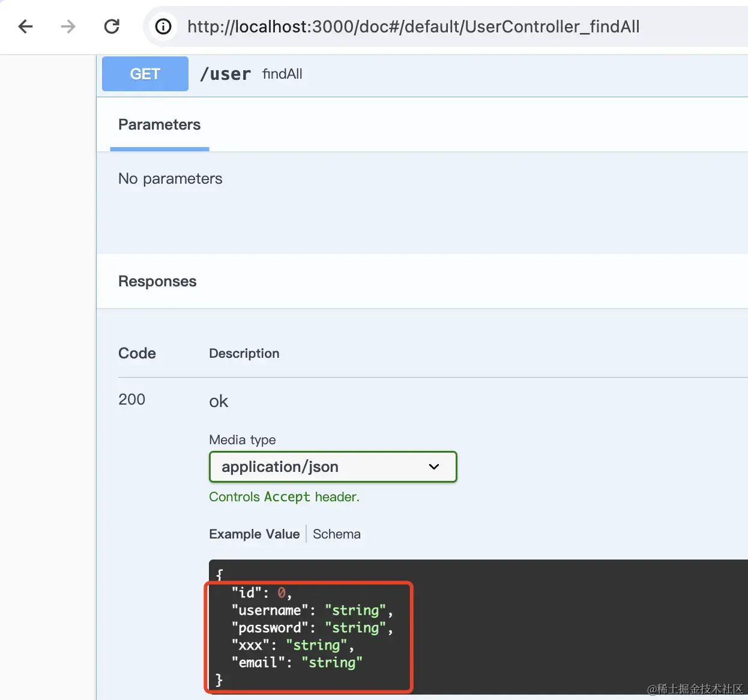Collapse the GET /user operation via GET badge
748x700 pixels.
[x=145, y=74]
